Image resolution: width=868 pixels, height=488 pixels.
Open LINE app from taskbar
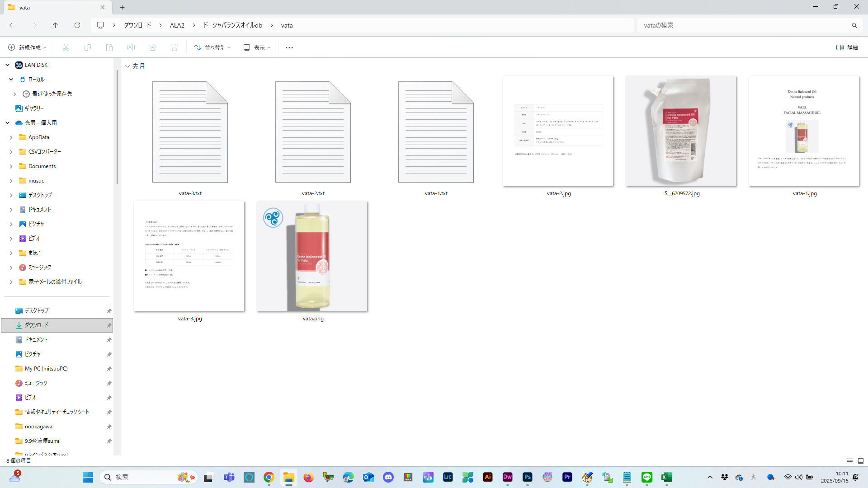(x=647, y=477)
